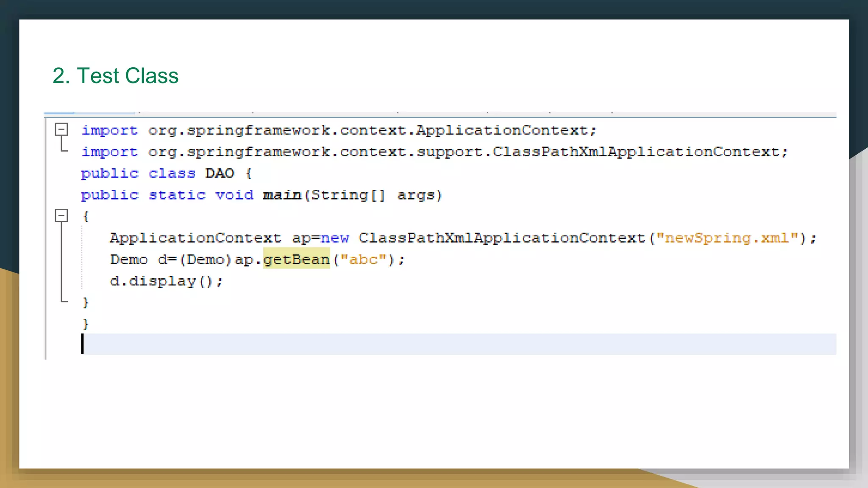The height and width of the screenshot is (488, 868).
Task: Click ApplicationContext type before ap variable
Action: coord(195,238)
